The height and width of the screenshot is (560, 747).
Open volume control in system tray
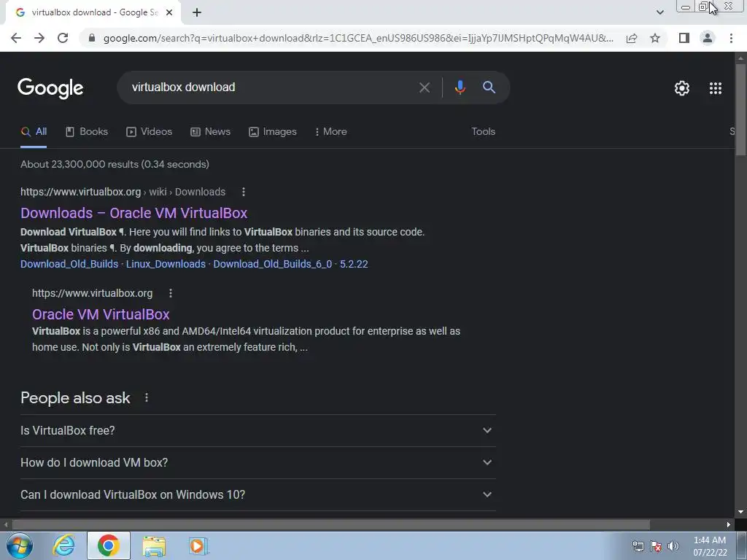[x=673, y=546]
